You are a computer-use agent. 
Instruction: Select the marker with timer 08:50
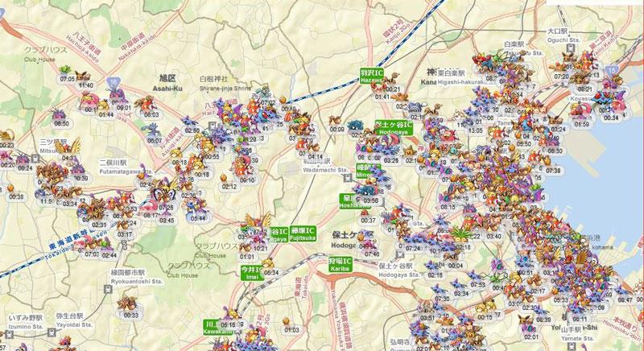(x=61, y=118)
